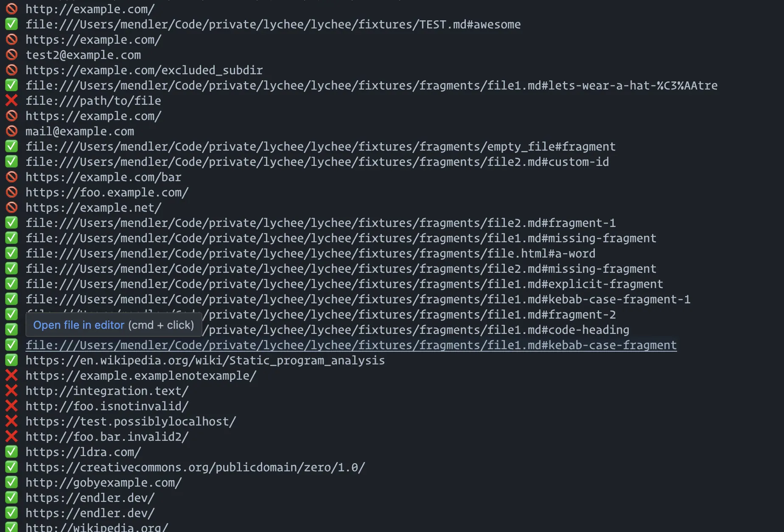
Task: Open the https://test.possiblylocalhost/ URL
Action: tap(131, 422)
